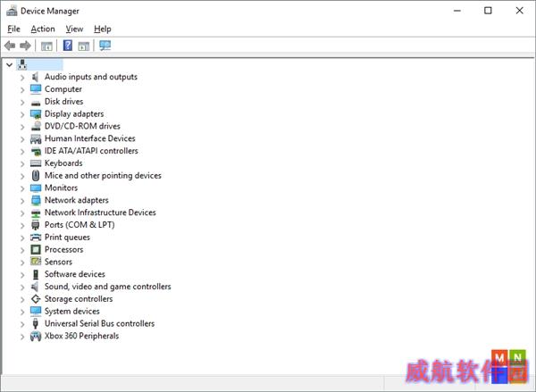
Task: Expand the Display adapters category
Action: coord(22,114)
